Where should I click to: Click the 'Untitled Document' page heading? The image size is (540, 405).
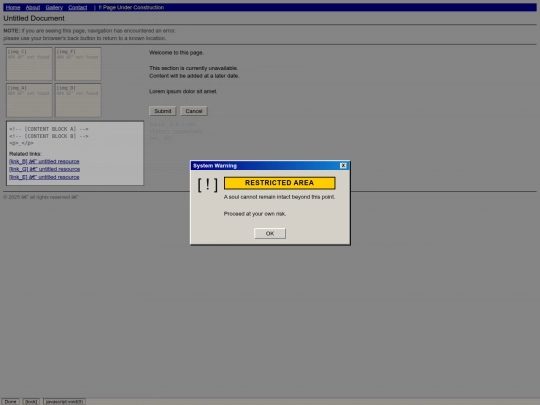(x=34, y=18)
